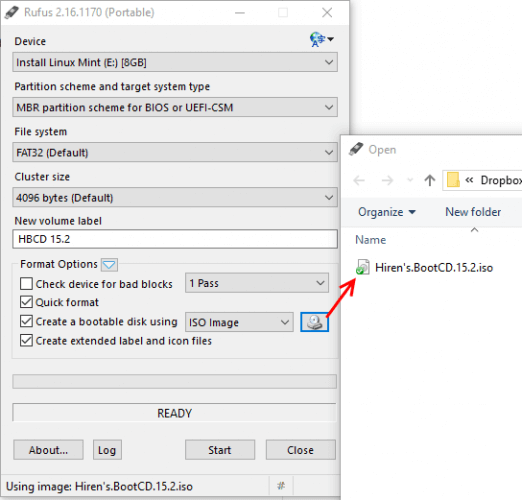Open the Organize menu
522x500 pixels.
click(x=387, y=212)
